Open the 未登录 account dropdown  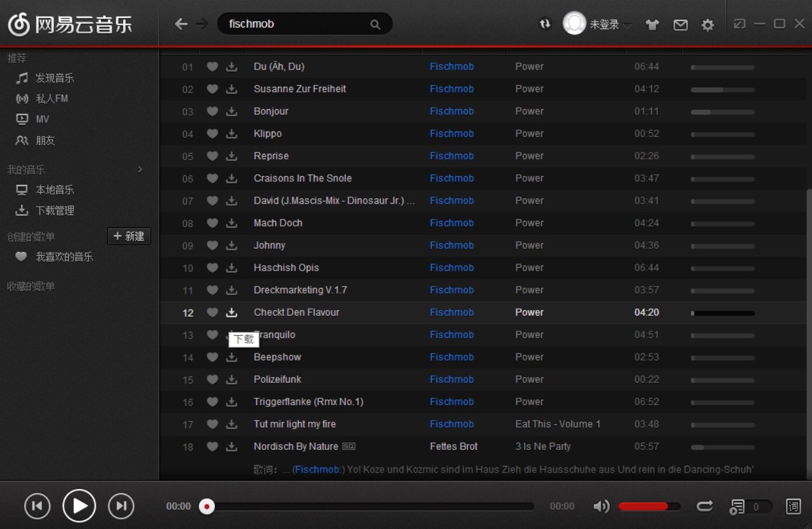[x=610, y=24]
